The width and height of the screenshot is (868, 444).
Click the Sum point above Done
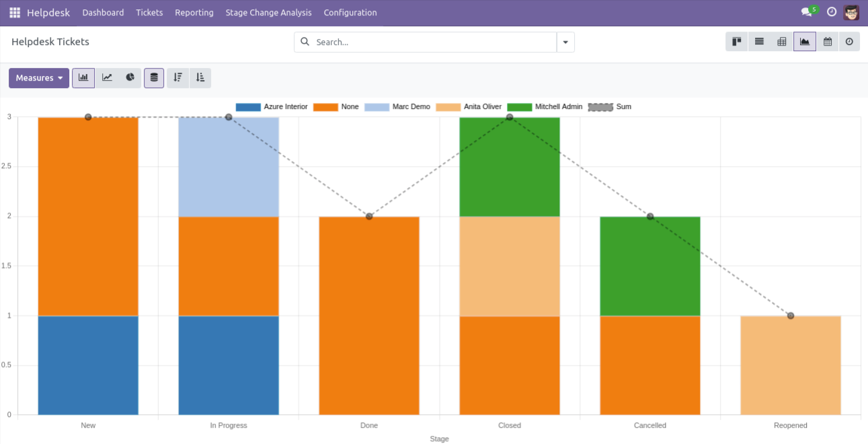(369, 217)
